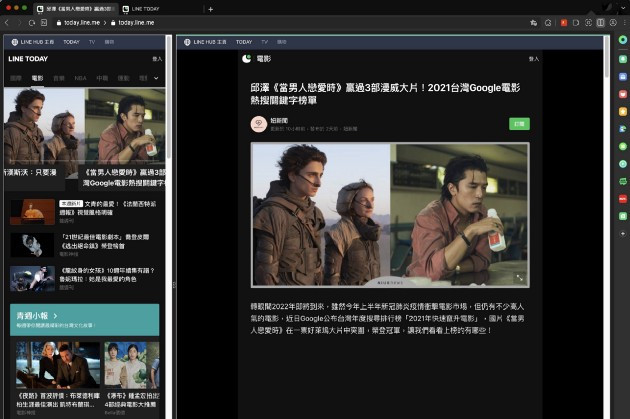Go forward using the browser forward arrow
The image size is (630, 419).
pyautogui.click(x=19, y=23)
